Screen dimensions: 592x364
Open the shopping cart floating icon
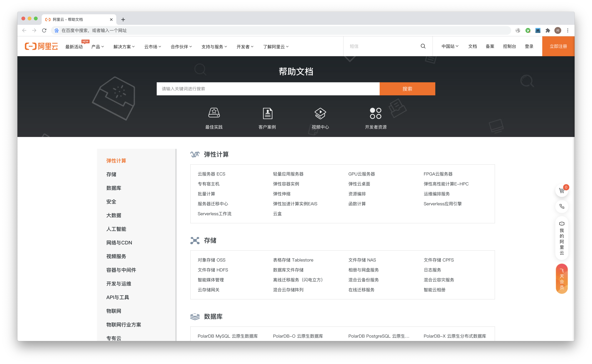point(562,190)
